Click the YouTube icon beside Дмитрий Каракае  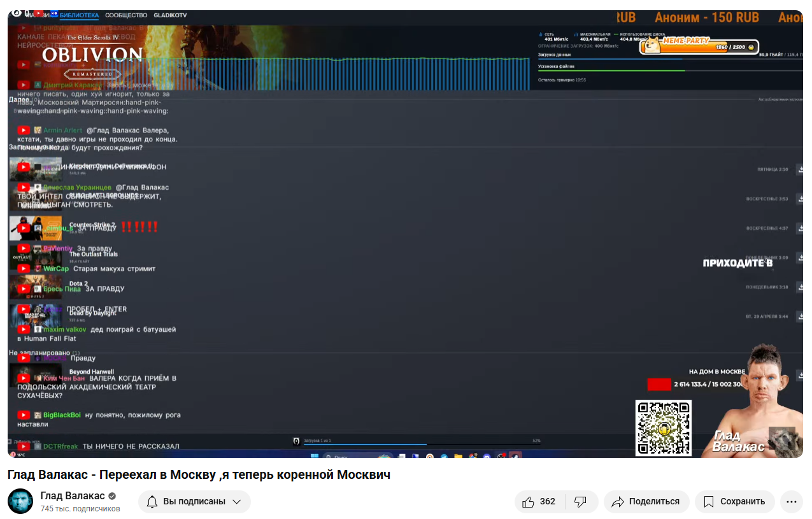pos(24,85)
